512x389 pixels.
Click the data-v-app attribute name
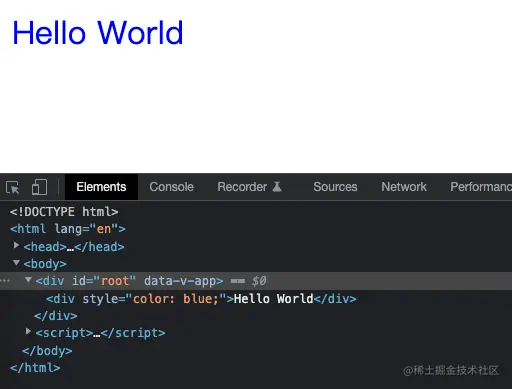(180, 281)
